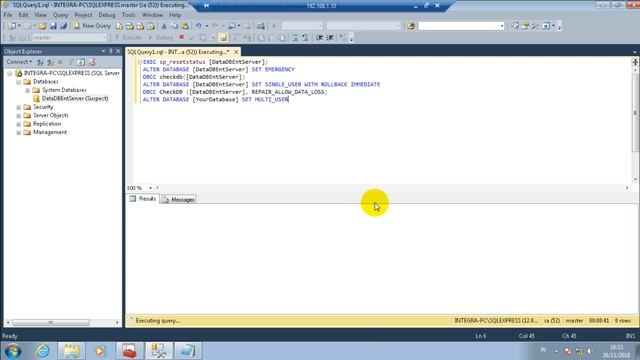Click the Cancel Executing Query red stop icon
The image size is (640, 360).
pyautogui.click(x=182, y=37)
